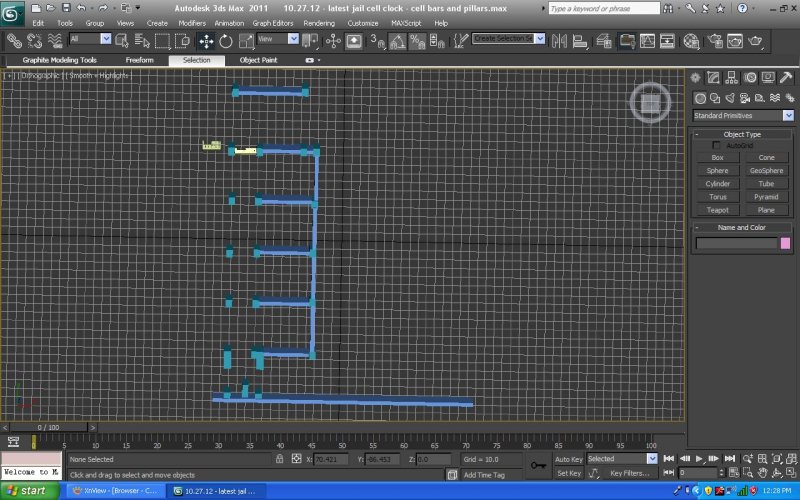Screen dimensions: 800x500
Task: Select the Select and Link tool
Action: tap(14, 41)
